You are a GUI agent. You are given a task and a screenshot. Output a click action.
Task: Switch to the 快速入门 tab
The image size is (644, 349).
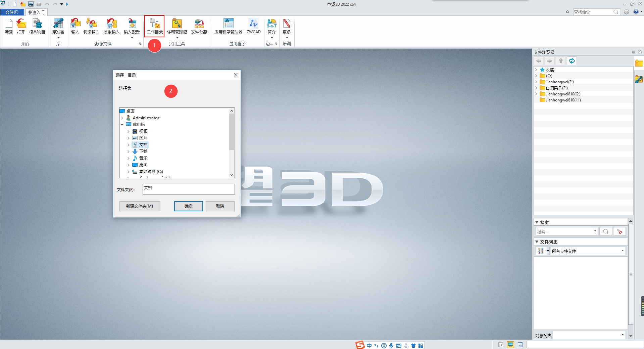[x=36, y=12]
